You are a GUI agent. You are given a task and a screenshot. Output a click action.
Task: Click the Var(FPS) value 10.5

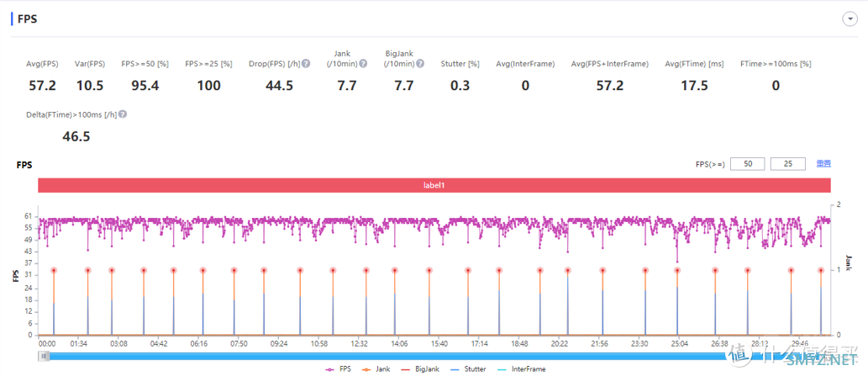point(89,85)
